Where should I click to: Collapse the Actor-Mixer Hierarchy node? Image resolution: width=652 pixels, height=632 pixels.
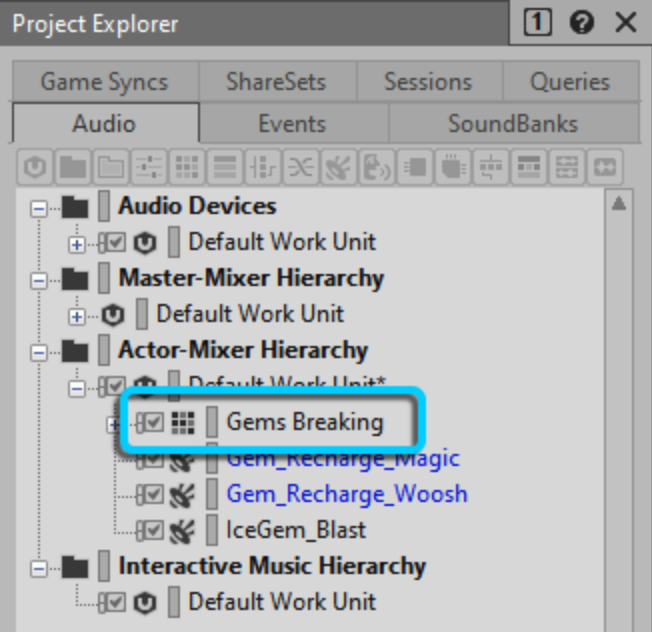tap(39, 351)
